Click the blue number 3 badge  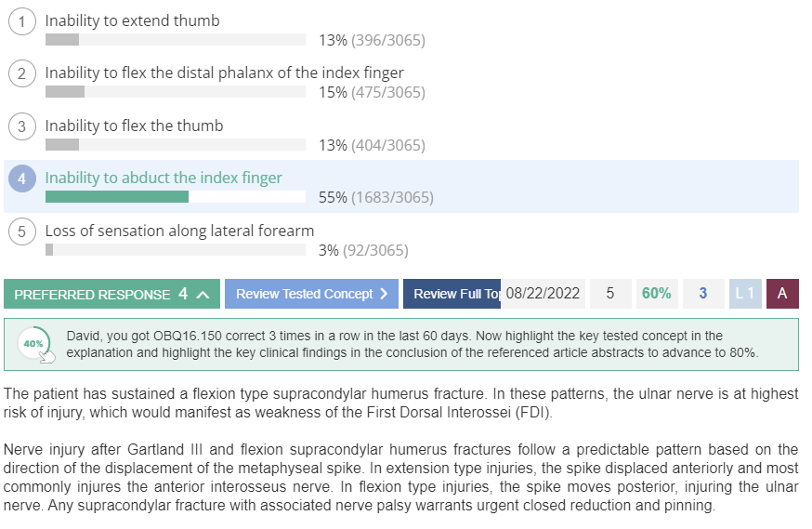702,294
